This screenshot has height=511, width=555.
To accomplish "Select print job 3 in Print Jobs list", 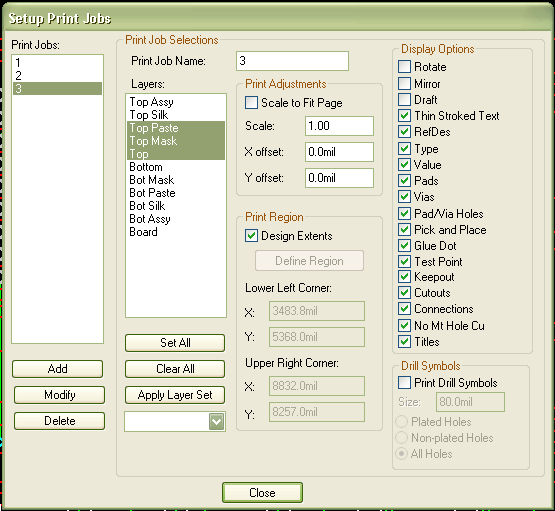I will pos(57,88).
